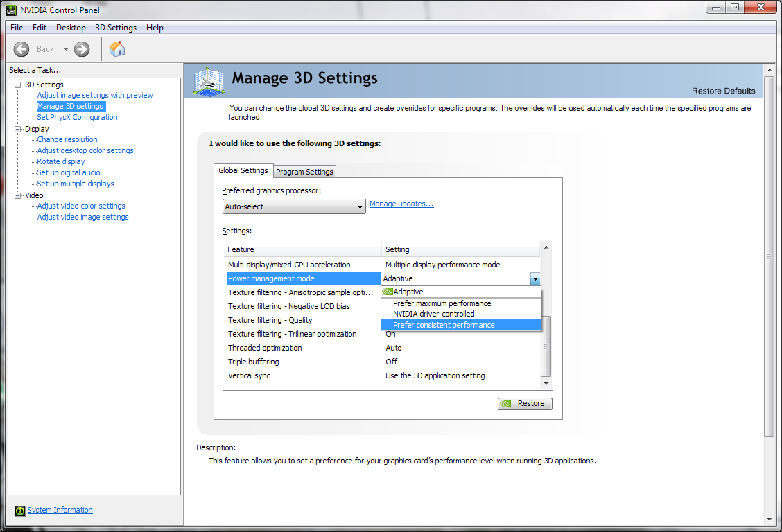
Task: Click the System Information icon
Action: coord(20,511)
